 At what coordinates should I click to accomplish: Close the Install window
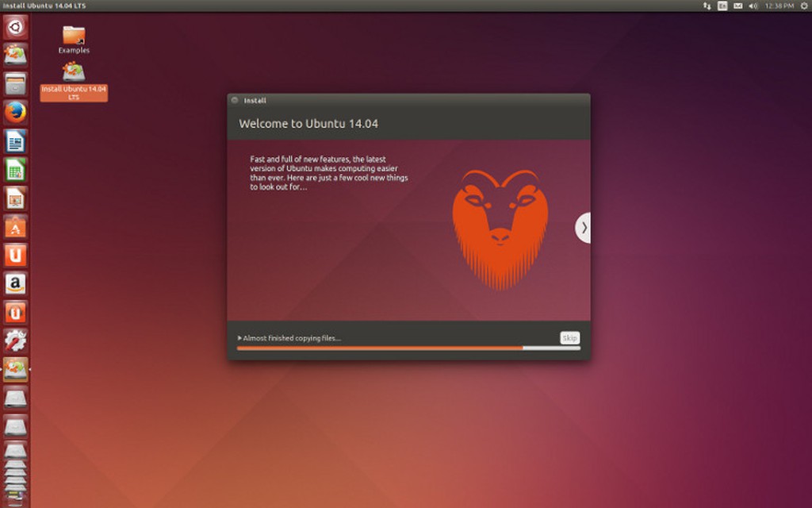[x=235, y=100]
